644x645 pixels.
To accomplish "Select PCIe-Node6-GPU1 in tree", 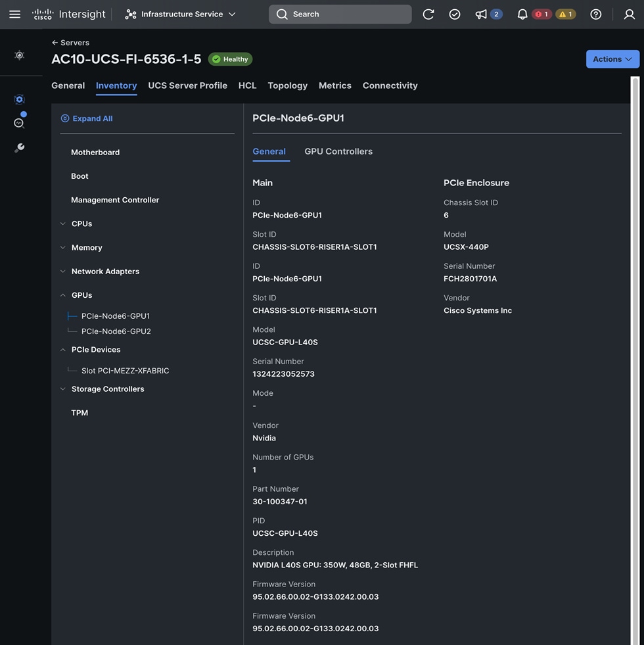I will 116,316.
